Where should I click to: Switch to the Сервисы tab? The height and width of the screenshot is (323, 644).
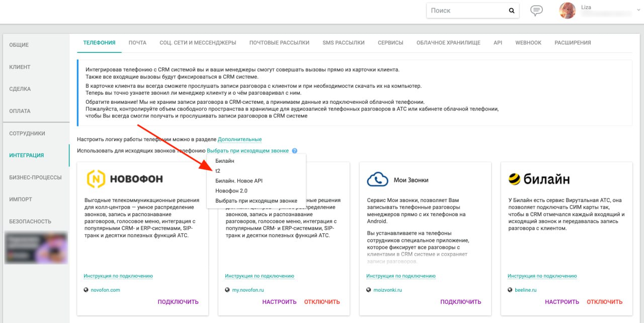point(390,43)
